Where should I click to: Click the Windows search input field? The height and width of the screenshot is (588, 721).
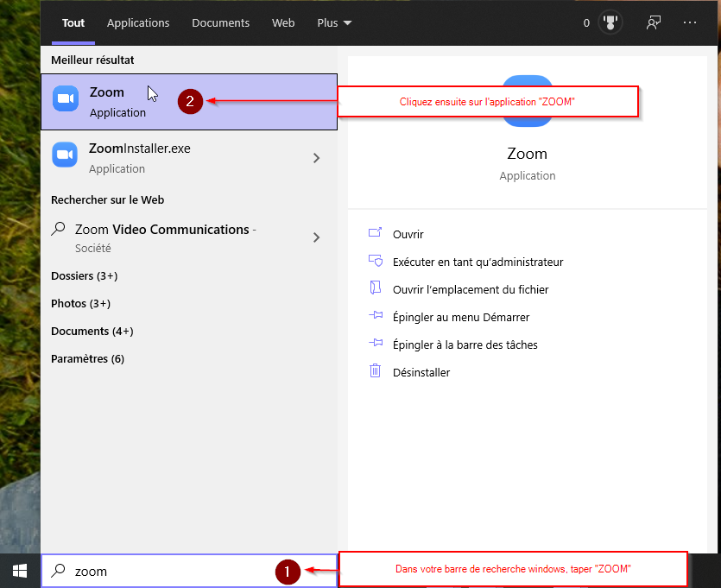click(x=173, y=571)
